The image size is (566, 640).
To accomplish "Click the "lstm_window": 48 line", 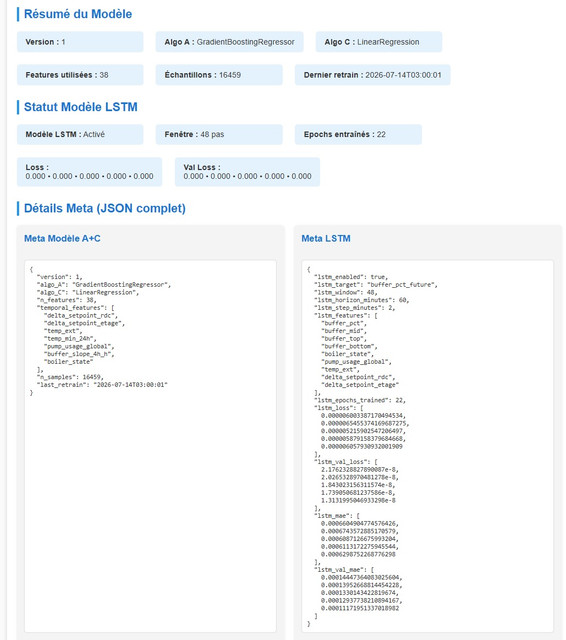I will coord(346,292).
